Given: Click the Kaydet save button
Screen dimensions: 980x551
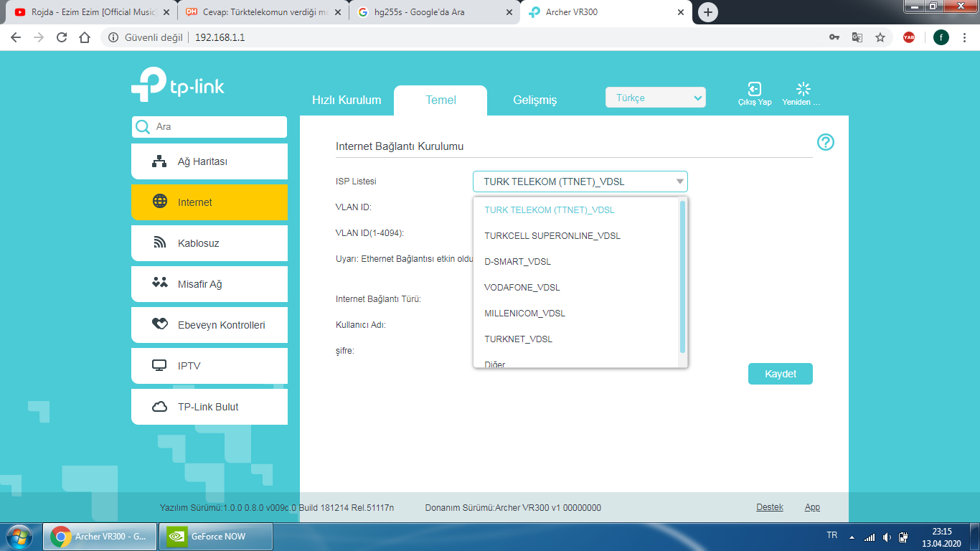Looking at the screenshot, I should coord(781,374).
